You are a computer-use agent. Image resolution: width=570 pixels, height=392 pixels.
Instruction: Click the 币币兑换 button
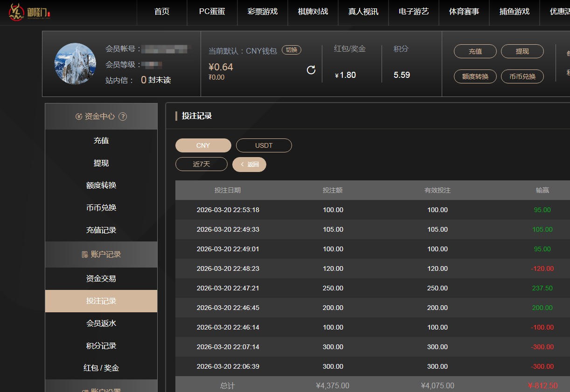pos(522,76)
